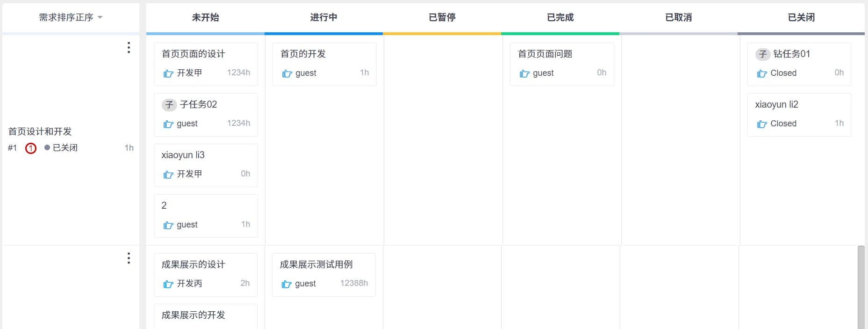868x329 pixels.
Task: Open the 需求排序正序 sort dropdown
Action: pos(71,18)
